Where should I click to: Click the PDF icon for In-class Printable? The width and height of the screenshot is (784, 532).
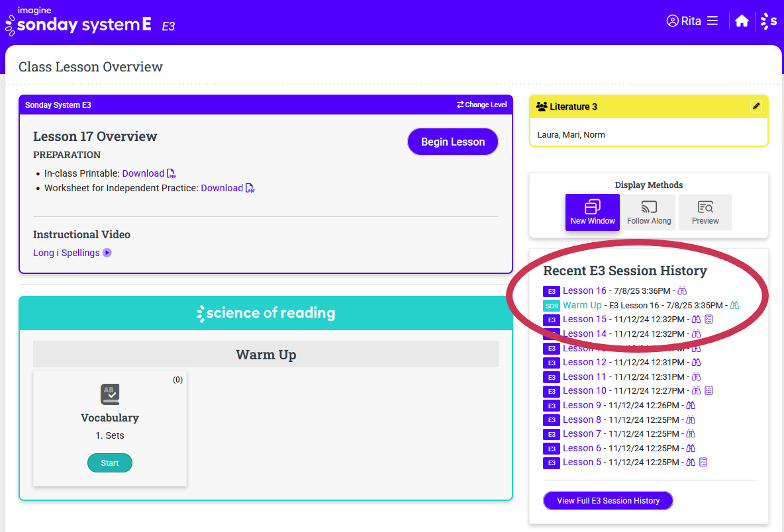pyautogui.click(x=171, y=173)
